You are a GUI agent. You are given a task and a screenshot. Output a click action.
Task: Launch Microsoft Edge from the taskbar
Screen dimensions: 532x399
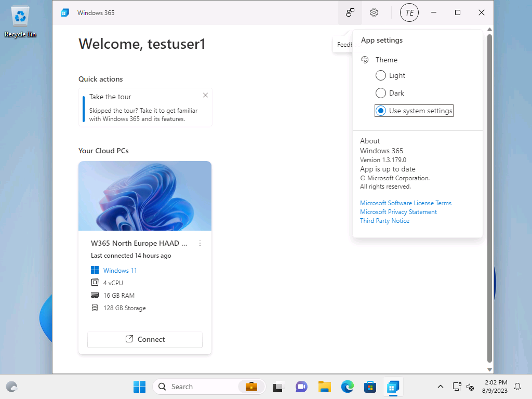348,387
